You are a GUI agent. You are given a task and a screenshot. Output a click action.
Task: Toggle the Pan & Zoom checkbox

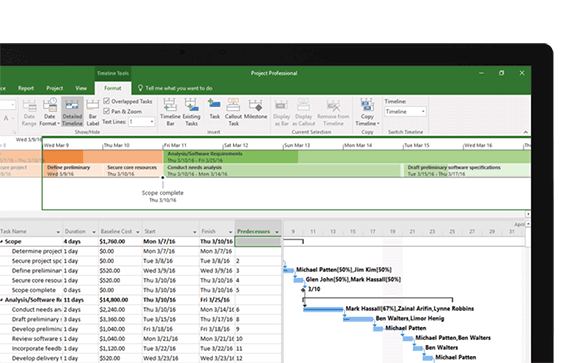(107, 111)
